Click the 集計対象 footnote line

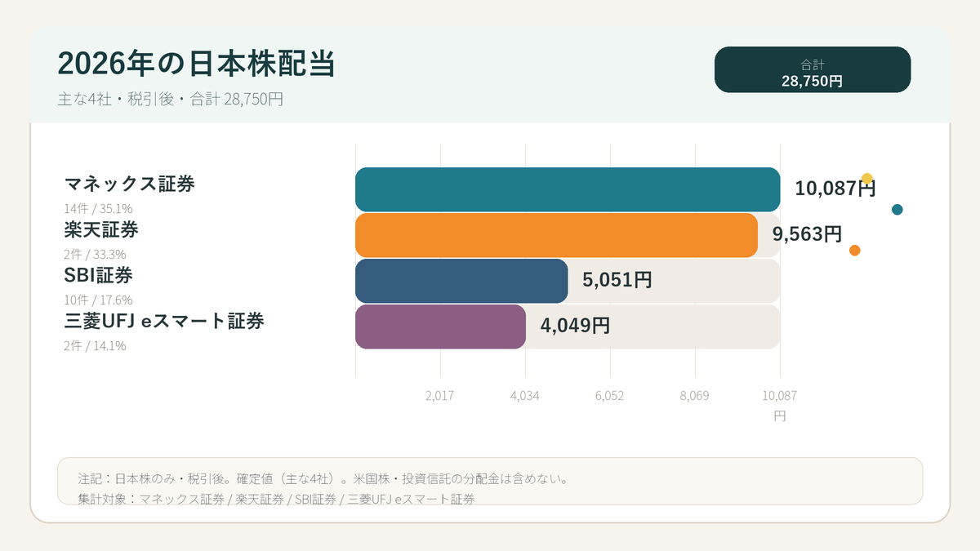pos(277,498)
